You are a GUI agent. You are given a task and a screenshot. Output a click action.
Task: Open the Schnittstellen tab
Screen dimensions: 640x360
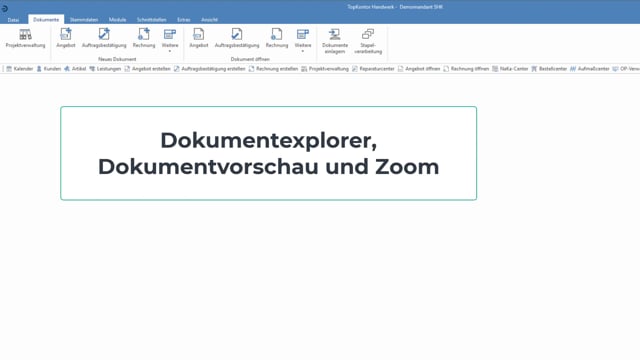tap(151, 20)
